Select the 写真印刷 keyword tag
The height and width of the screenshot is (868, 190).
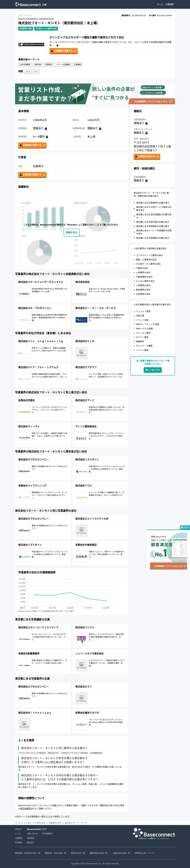tap(38, 64)
